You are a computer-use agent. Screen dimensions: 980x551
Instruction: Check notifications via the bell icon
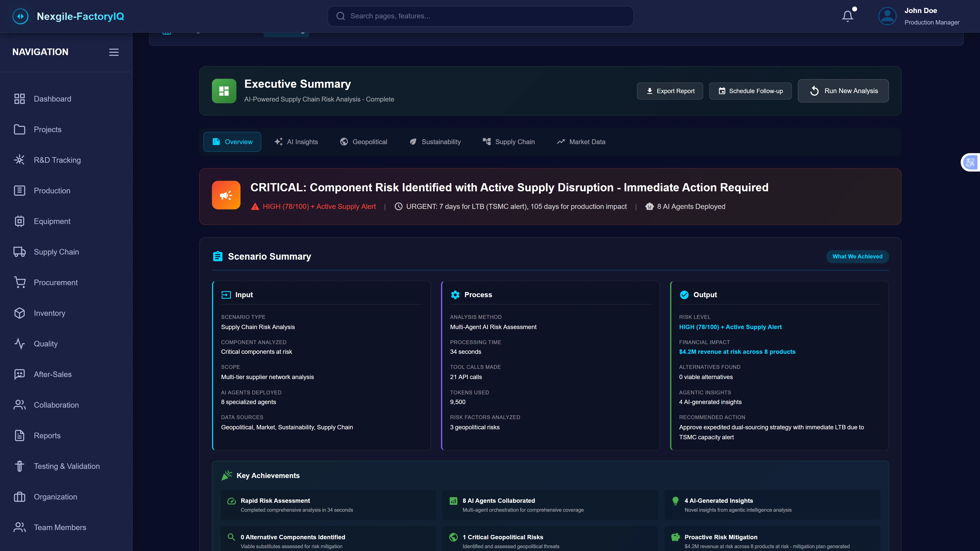(848, 16)
